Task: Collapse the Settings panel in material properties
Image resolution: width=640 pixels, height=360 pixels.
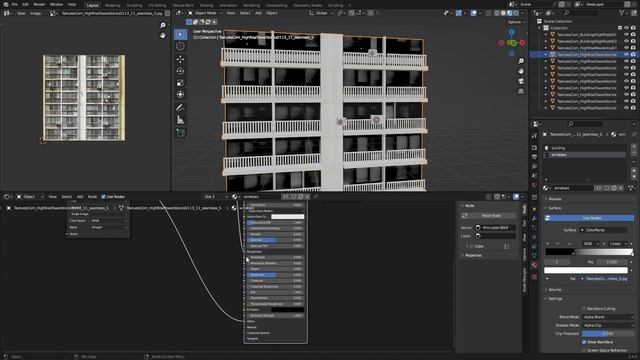Action: coord(555,299)
